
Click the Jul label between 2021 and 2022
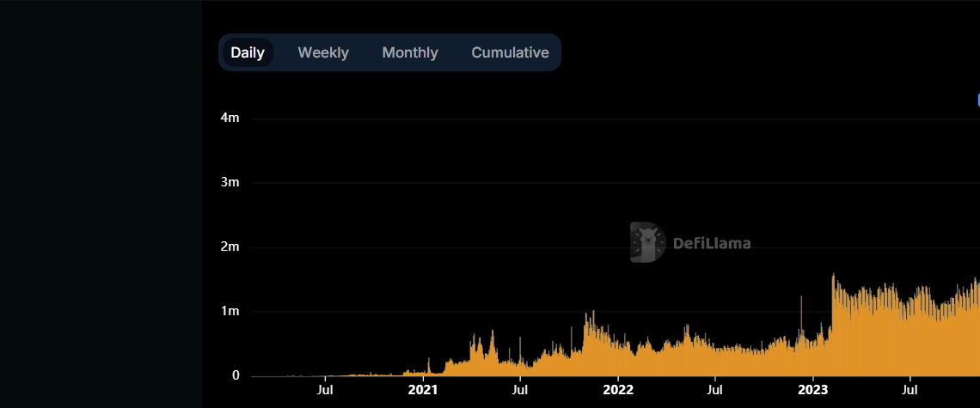pyautogui.click(x=519, y=390)
